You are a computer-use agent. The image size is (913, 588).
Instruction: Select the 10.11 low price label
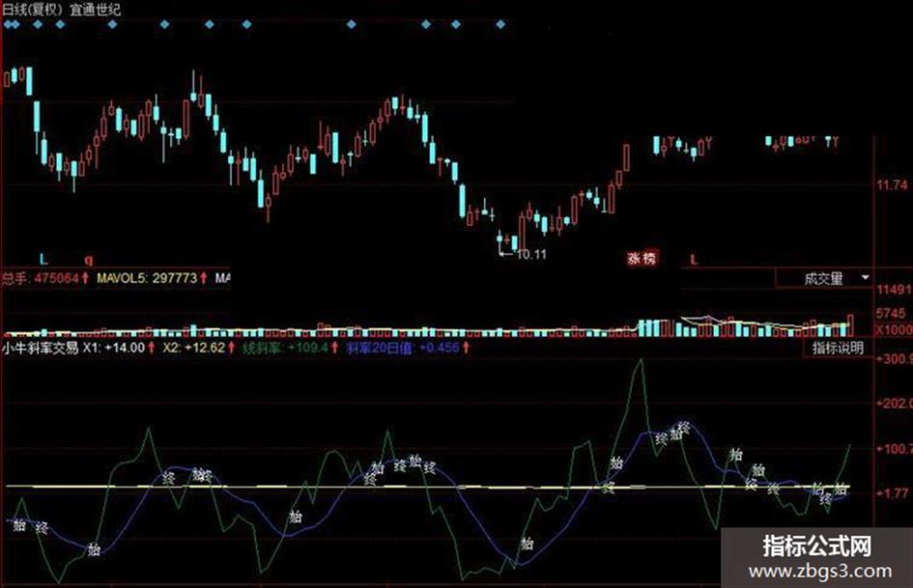531,254
